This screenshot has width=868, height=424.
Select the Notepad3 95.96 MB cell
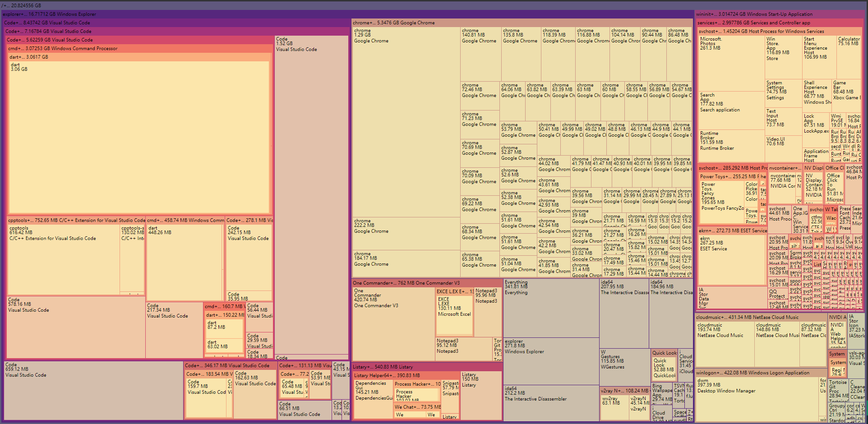[488, 312]
